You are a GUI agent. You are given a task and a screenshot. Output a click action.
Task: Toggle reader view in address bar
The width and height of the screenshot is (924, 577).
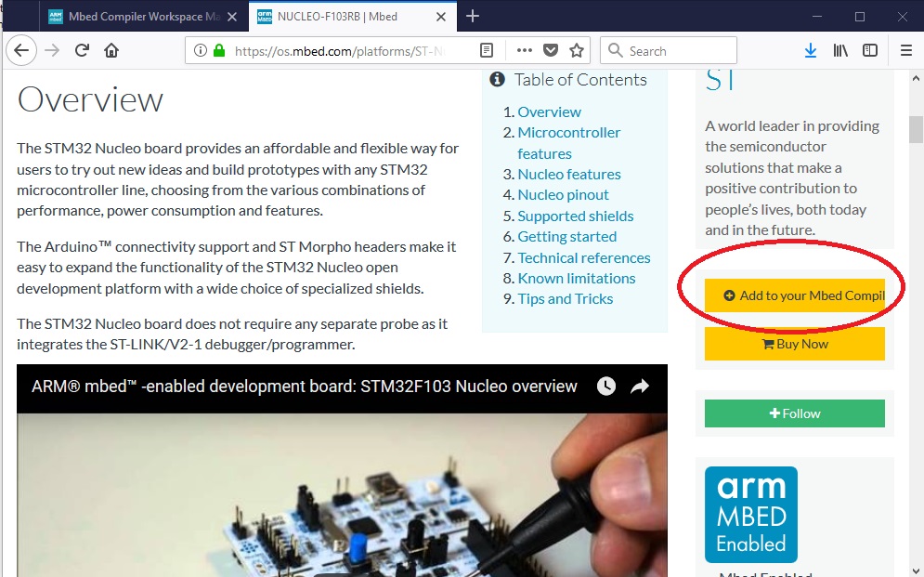point(487,51)
